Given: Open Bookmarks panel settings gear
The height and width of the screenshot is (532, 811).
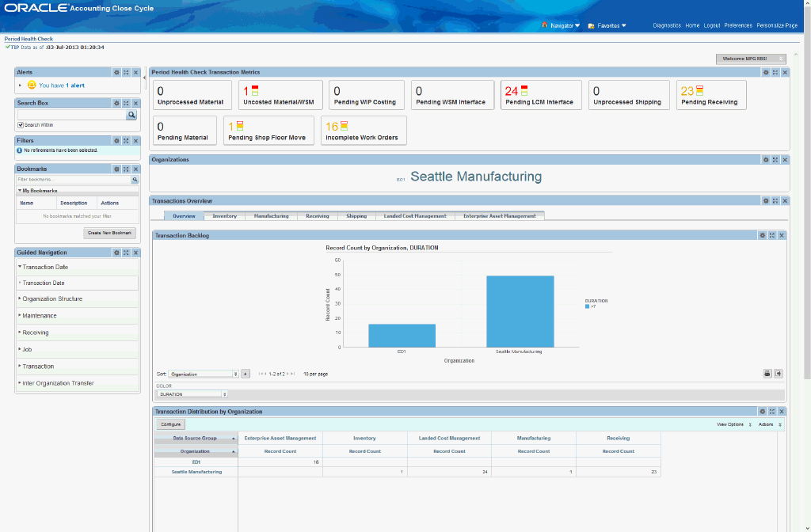Looking at the screenshot, I should [x=116, y=169].
